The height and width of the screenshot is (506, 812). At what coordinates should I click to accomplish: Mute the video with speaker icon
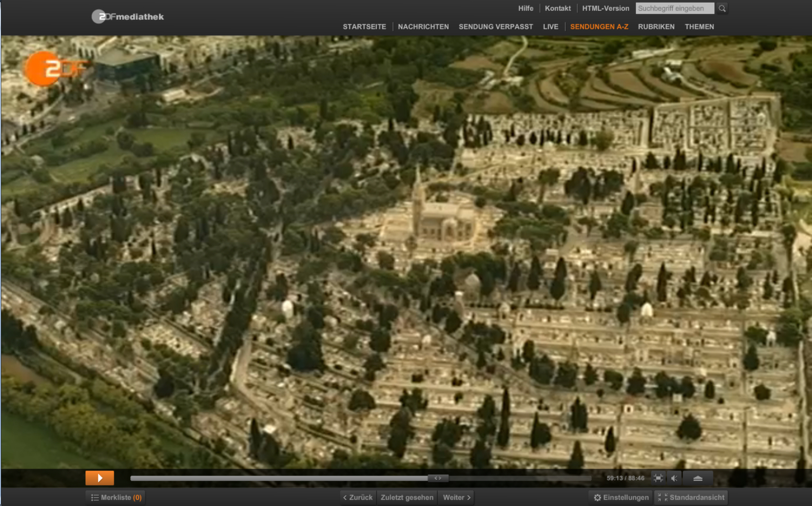tap(674, 478)
